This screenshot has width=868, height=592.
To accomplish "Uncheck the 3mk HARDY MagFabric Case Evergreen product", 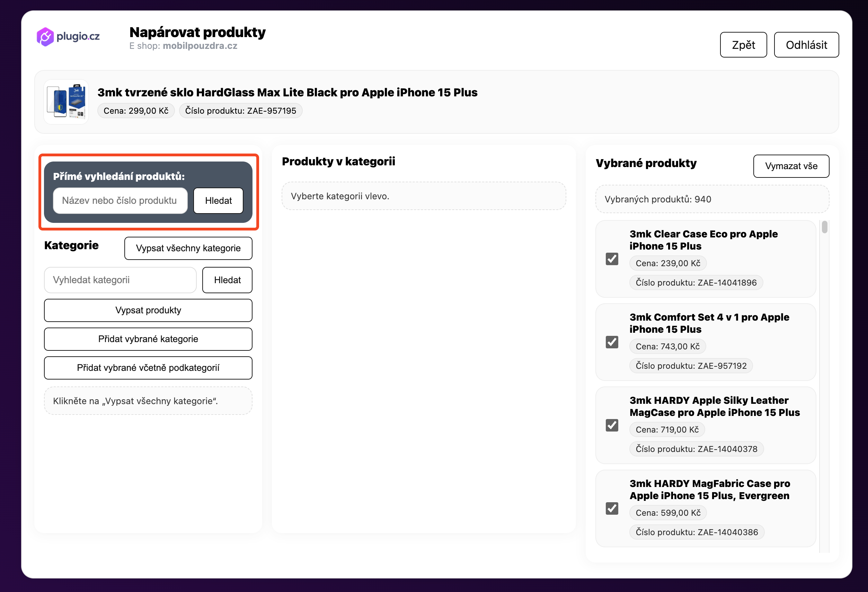I will [x=612, y=508].
